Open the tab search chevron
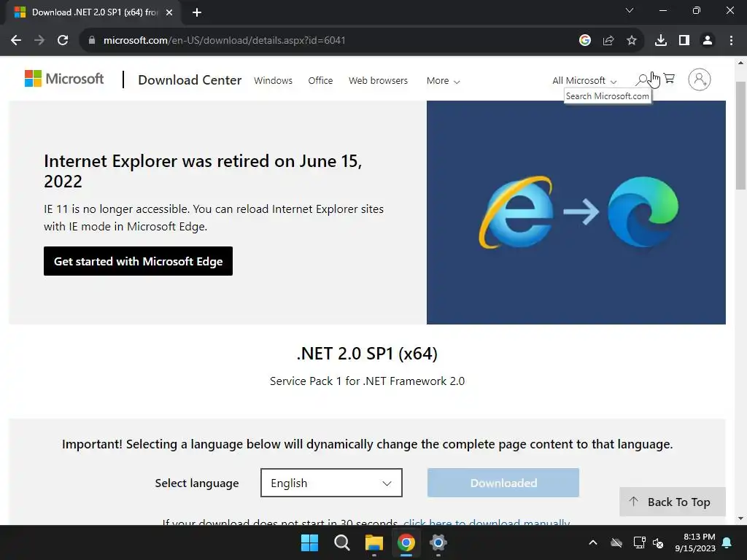This screenshot has height=560, width=747. [x=630, y=10]
